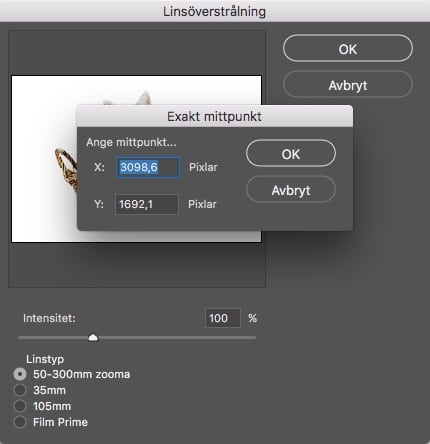Select the 105mm lens option
The height and width of the screenshot is (444, 430).
(x=20, y=406)
